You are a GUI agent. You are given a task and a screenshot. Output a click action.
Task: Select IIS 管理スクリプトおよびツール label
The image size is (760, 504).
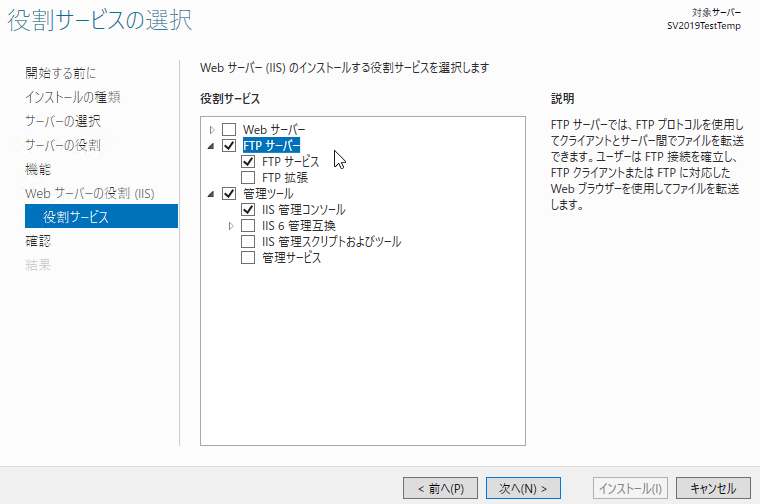332,241
